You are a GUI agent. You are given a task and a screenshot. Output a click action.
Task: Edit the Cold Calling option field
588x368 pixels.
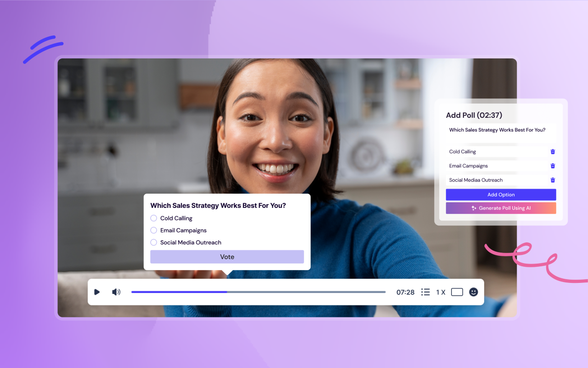click(x=497, y=152)
